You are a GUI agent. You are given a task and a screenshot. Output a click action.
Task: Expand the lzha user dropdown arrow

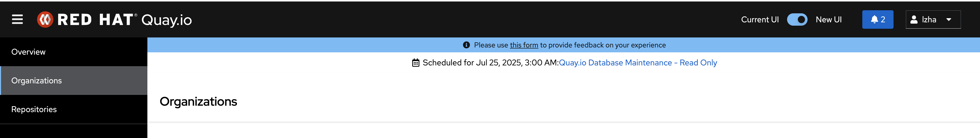pos(949,20)
